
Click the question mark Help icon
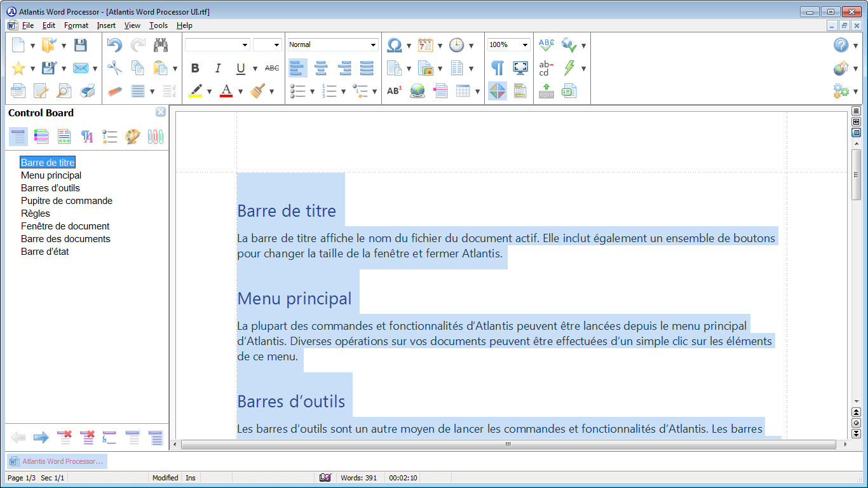click(x=841, y=45)
